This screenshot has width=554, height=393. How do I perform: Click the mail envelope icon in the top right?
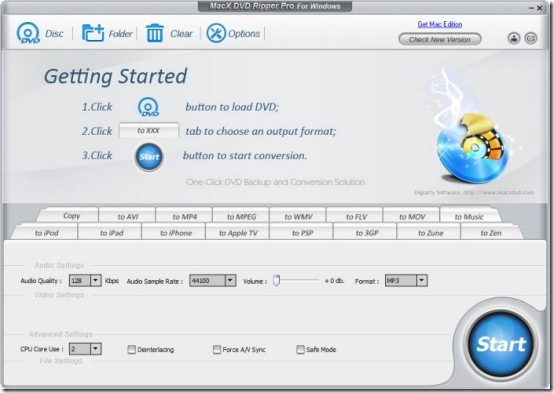click(x=531, y=38)
